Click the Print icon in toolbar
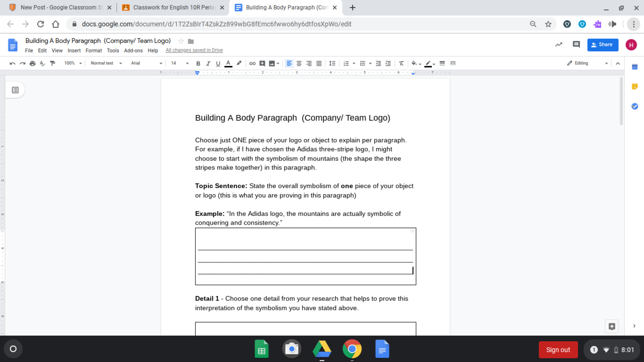 click(x=32, y=63)
